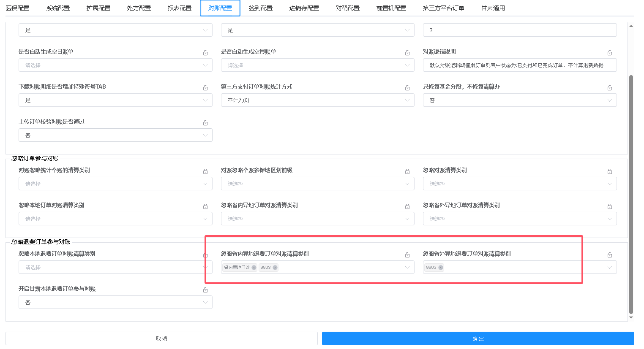644x349 pixels.
Task: Click lock icon beside 第三方支付订单对账统计方式
Action: click(x=407, y=88)
